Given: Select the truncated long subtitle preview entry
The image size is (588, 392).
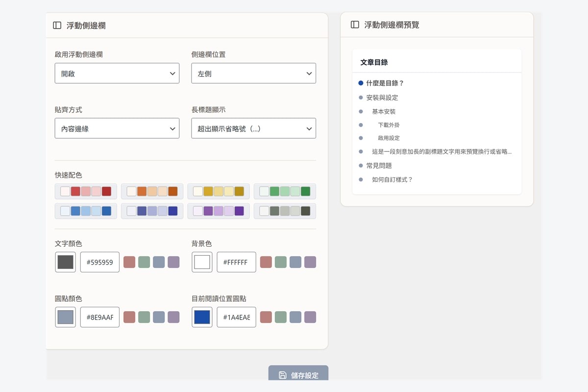Looking at the screenshot, I should point(442,152).
